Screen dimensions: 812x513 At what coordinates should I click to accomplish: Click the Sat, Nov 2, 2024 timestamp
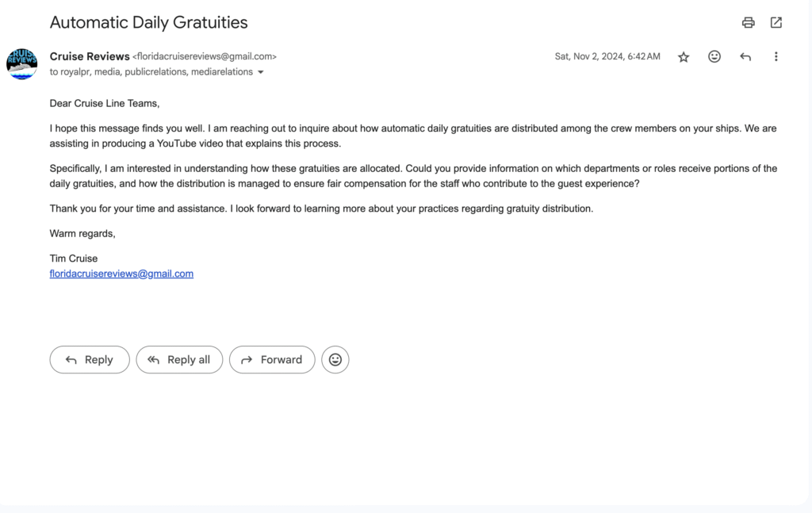coord(607,56)
